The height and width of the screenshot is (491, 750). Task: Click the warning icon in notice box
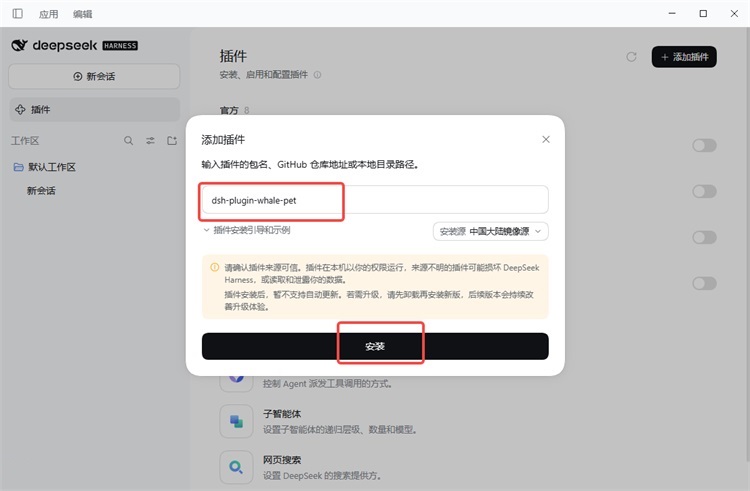point(215,267)
